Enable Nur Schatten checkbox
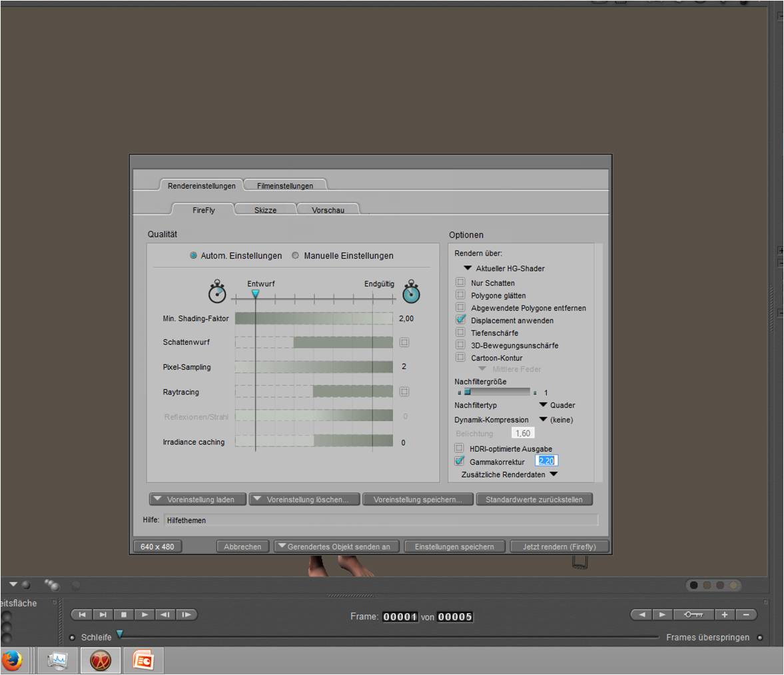784x675 pixels. point(460,283)
